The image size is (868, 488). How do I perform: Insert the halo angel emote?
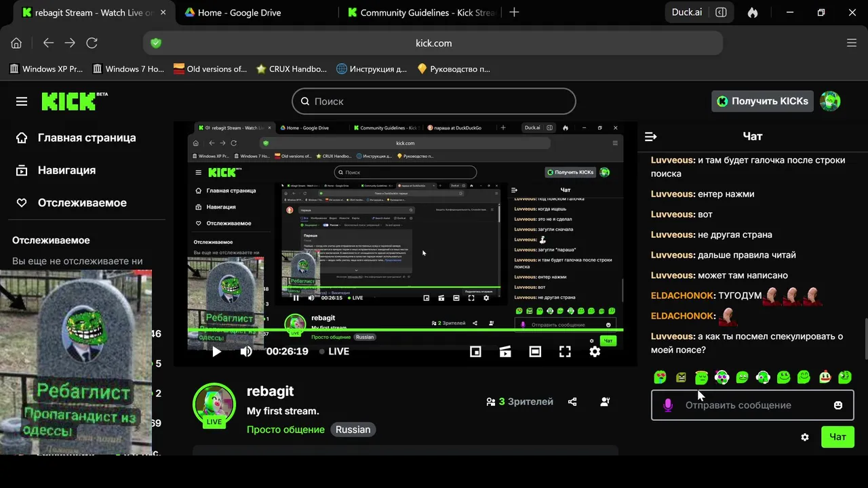point(701,377)
